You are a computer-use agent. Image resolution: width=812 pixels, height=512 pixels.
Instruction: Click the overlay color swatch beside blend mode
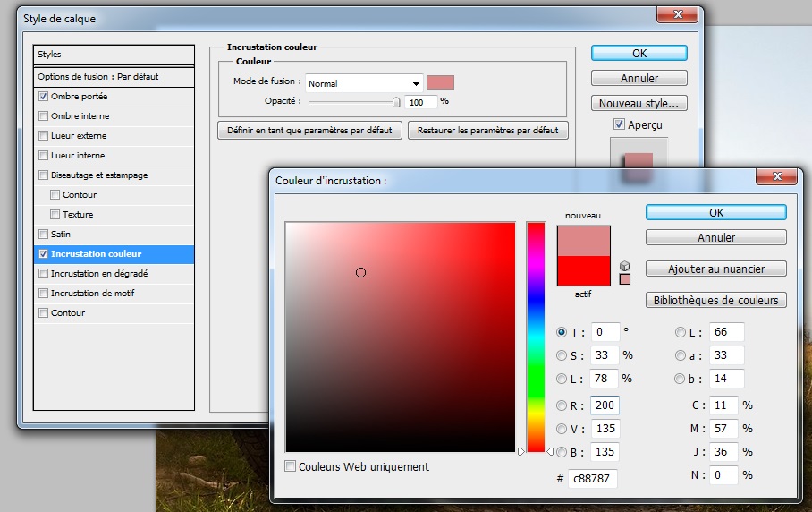click(440, 82)
